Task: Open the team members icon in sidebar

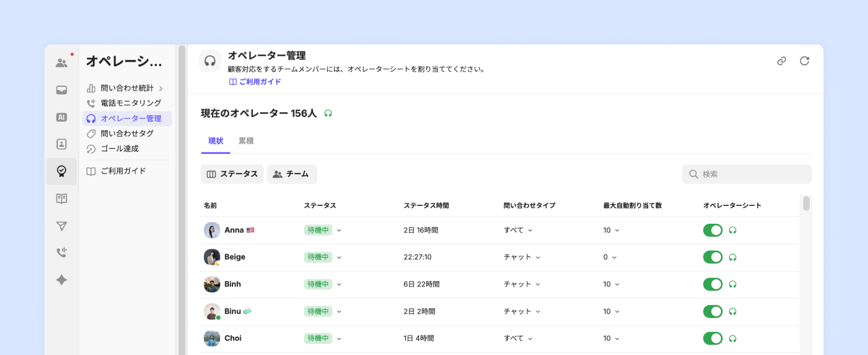Action: (x=62, y=63)
